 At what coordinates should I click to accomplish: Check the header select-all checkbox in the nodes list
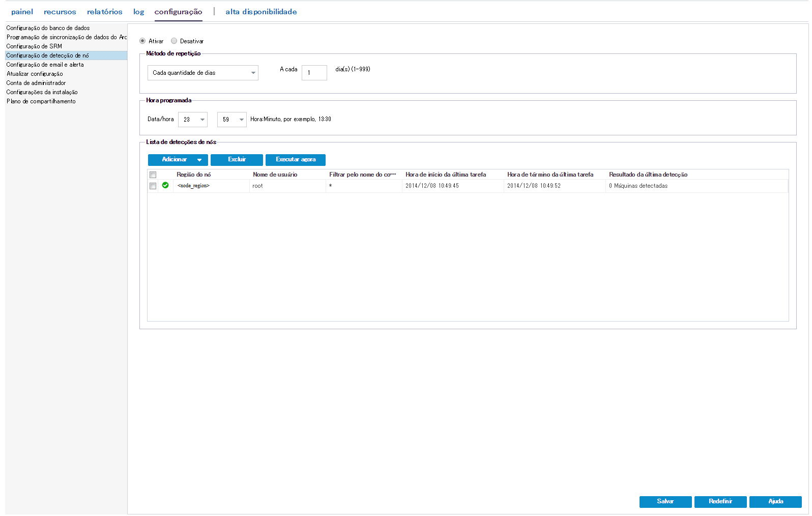point(153,175)
